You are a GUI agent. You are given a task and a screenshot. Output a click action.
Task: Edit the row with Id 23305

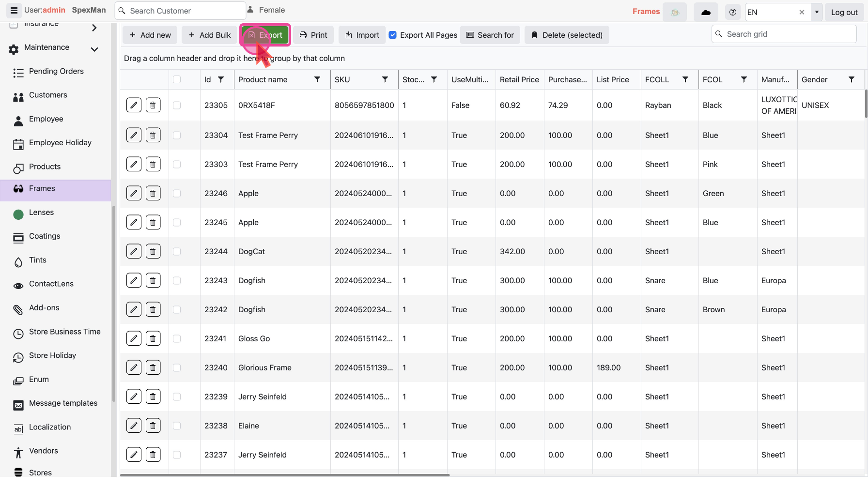point(134,105)
